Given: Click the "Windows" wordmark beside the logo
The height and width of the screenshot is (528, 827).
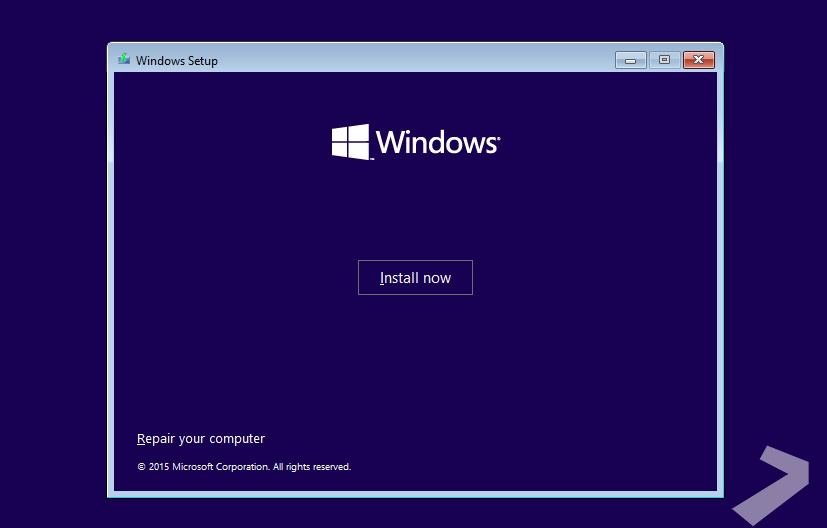Looking at the screenshot, I should tap(436, 142).
